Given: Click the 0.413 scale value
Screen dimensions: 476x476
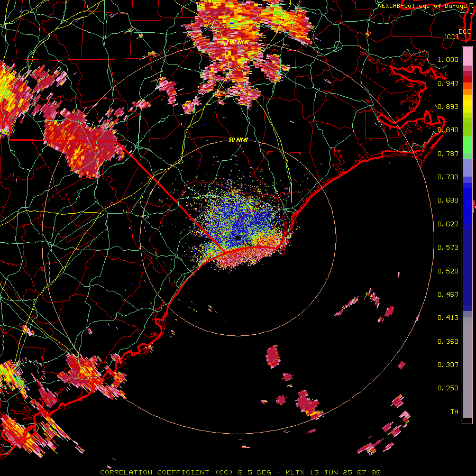Looking at the screenshot, I should [x=448, y=318].
